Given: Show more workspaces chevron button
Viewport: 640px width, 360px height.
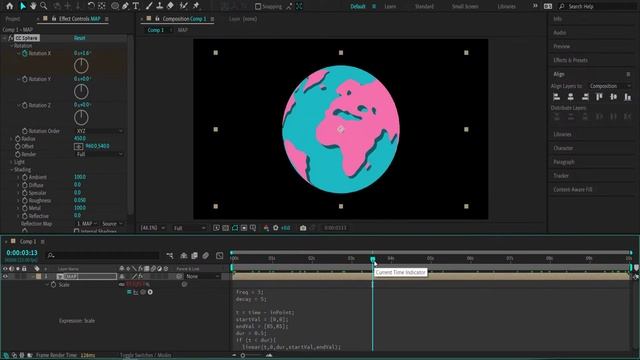Looking at the screenshot, I should pyautogui.click(x=535, y=6).
